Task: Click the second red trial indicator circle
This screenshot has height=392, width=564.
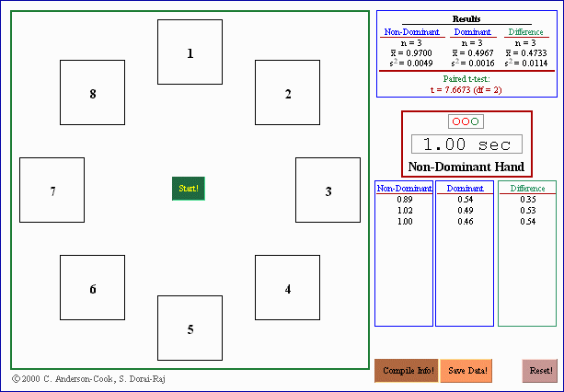Action: (x=466, y=121)
